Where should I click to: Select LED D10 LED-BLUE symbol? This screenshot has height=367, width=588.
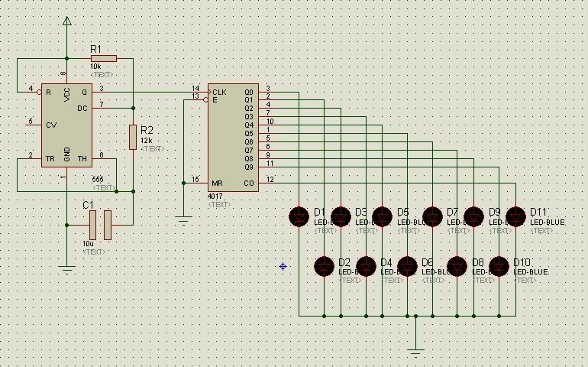point(499,266)
